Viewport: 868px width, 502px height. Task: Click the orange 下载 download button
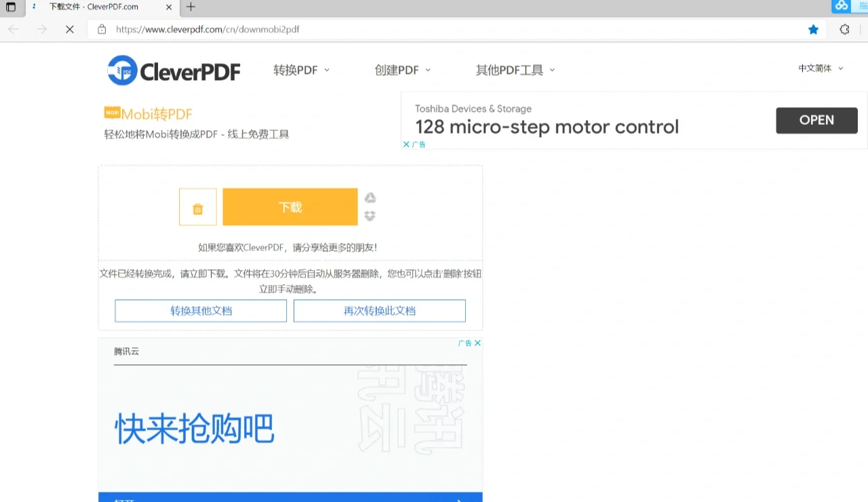290,207
